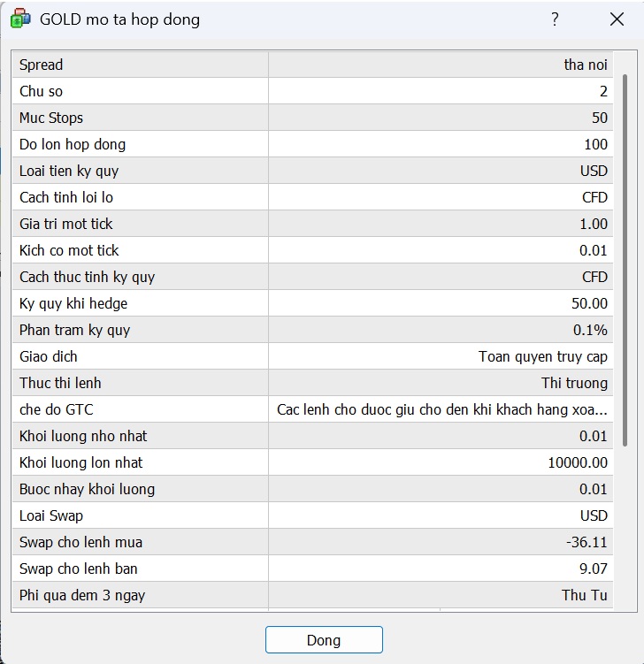Image resolution: width=644 pixels, height=664 pixels.
Task: Click the GOLD contract dialog title icon
Action: click(x=20, y=19)
